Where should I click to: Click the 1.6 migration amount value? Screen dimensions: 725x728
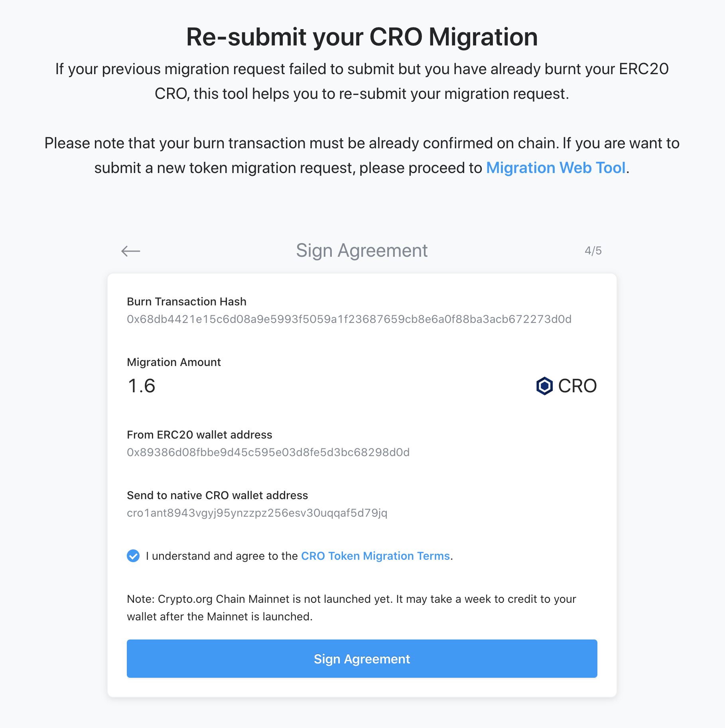click(142, 386)
